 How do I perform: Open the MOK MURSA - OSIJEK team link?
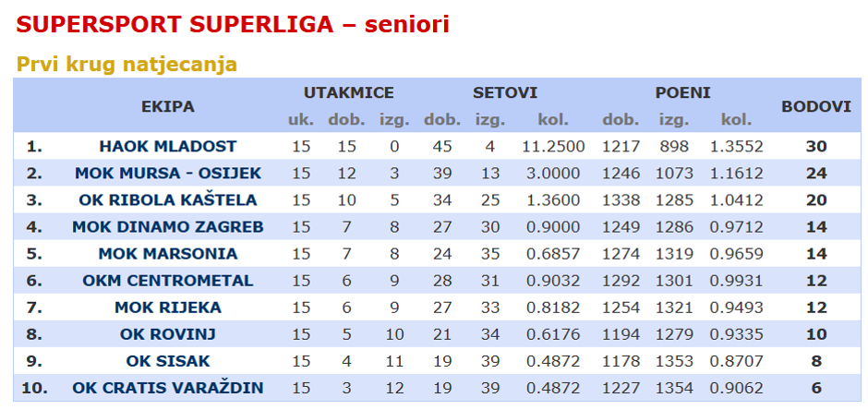(168, 174)
